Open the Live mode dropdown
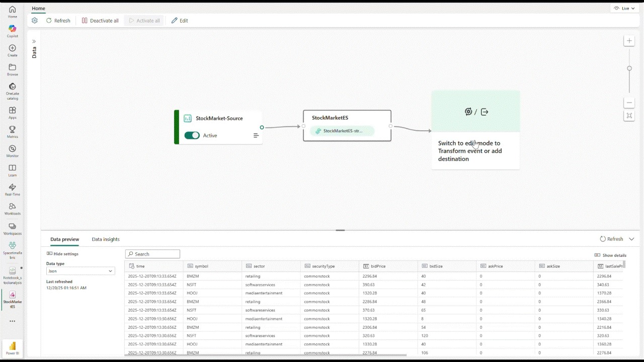The image size is (644, 362). (624, 8)
